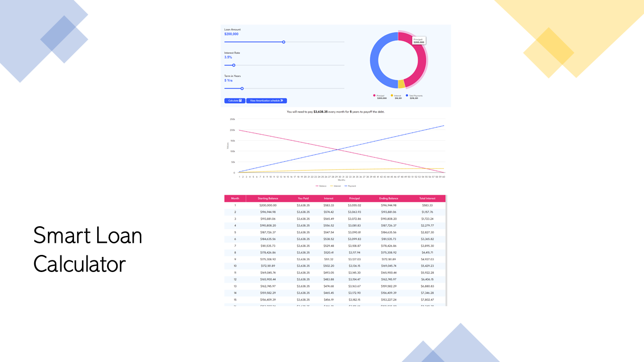The image size is (644, 362).
Task: Click the You Paid column header
Action: tap(303, 199)
